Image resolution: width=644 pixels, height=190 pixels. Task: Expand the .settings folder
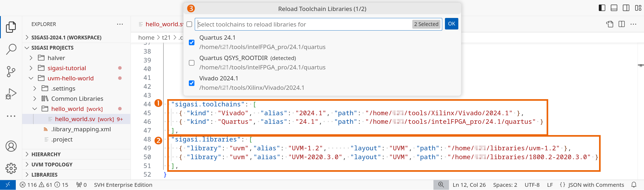(x=35, y=88)
